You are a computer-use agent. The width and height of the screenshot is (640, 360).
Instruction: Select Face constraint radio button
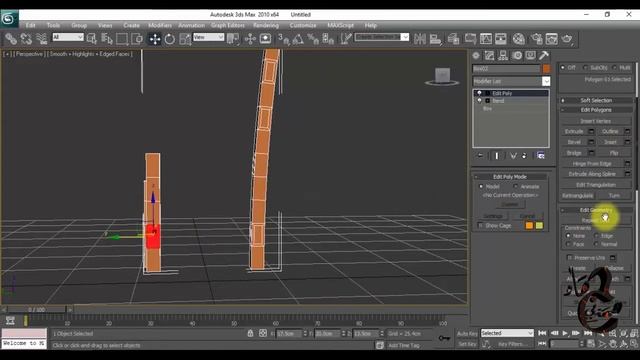click(x=568, y=244)
